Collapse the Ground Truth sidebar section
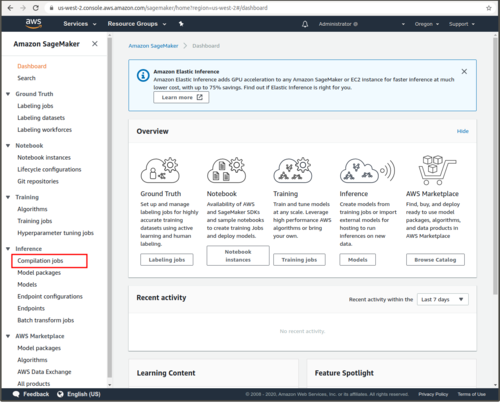 (8, 94)
